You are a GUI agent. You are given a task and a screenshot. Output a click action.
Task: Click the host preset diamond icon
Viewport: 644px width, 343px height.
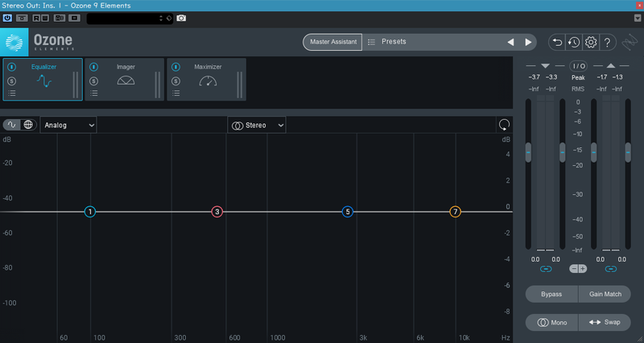click(x=169, y=18)
